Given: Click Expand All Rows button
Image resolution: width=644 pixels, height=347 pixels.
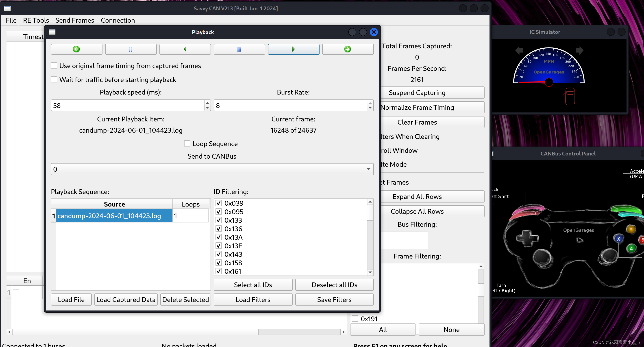Looking at the screenshot, I should tap(433, 197).
